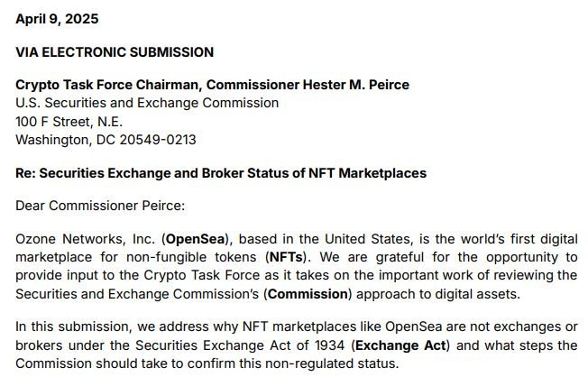
Task: Click the words Ozone Networks, Inc.
Action: pos(86,239)
